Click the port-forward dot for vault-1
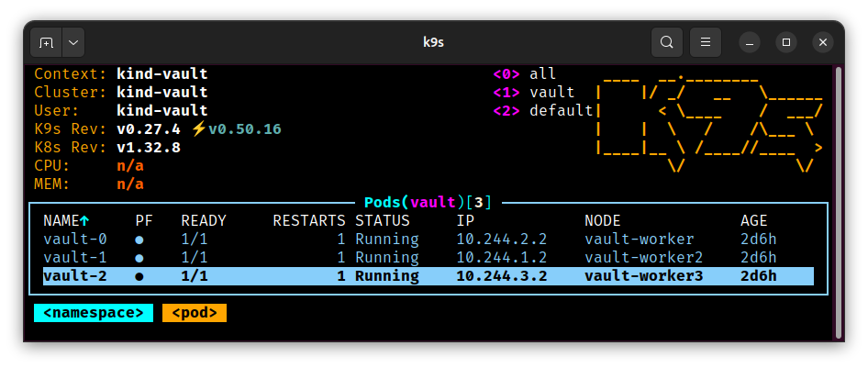 point(139,259)
